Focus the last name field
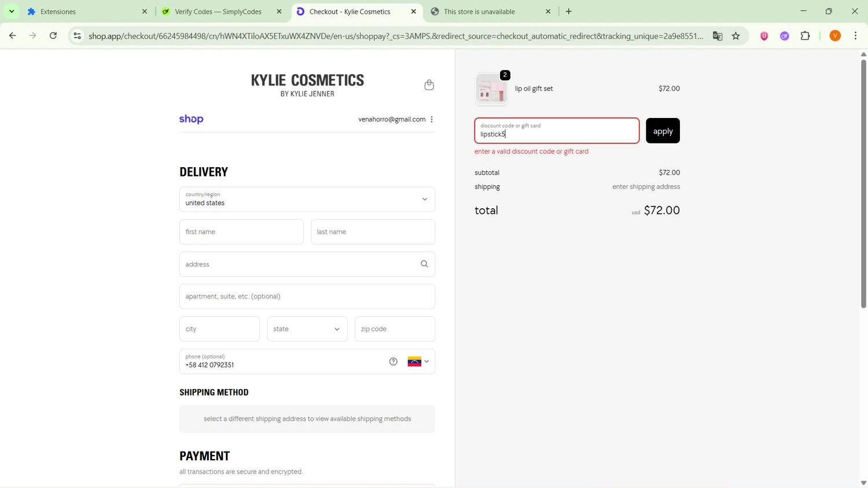The height and width of the screenshot is (488, 868). click(x=373, y=232)
